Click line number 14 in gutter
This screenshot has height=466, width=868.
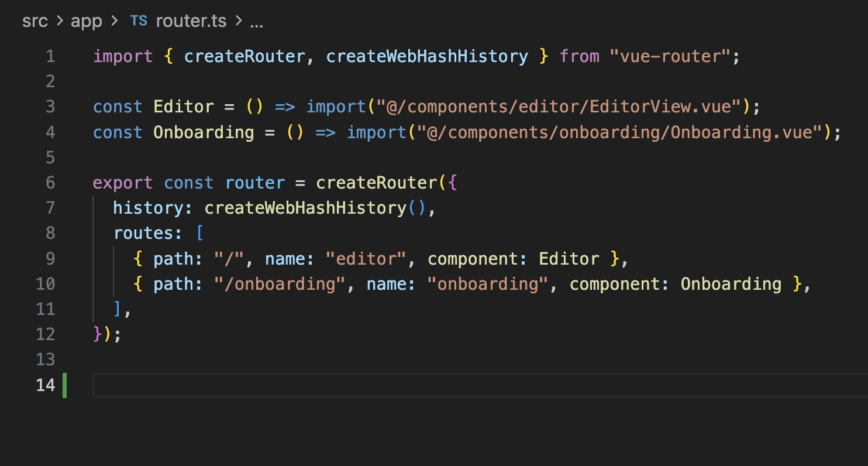[45, 385]
